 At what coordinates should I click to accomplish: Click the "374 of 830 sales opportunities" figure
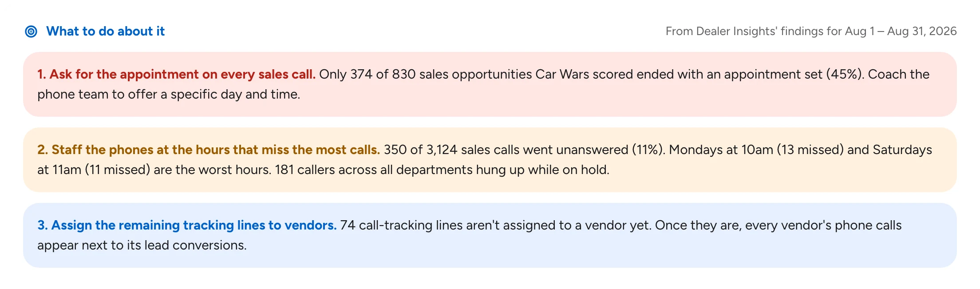coord(441,74)
